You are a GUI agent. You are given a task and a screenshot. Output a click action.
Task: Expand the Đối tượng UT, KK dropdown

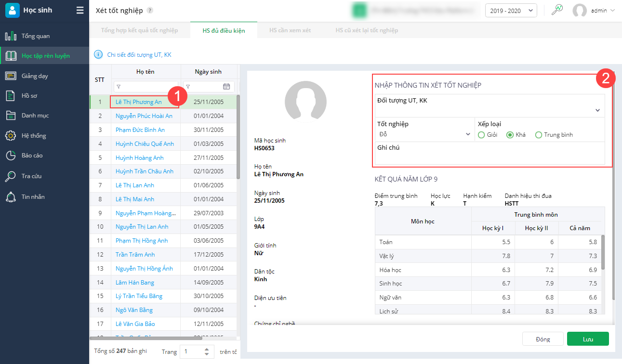(597, 110)
